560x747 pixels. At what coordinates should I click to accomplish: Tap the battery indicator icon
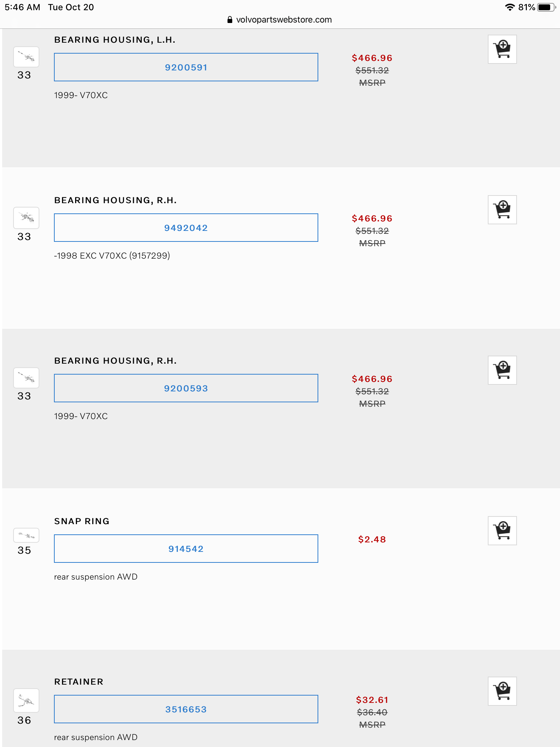click(x=546, y=7)
